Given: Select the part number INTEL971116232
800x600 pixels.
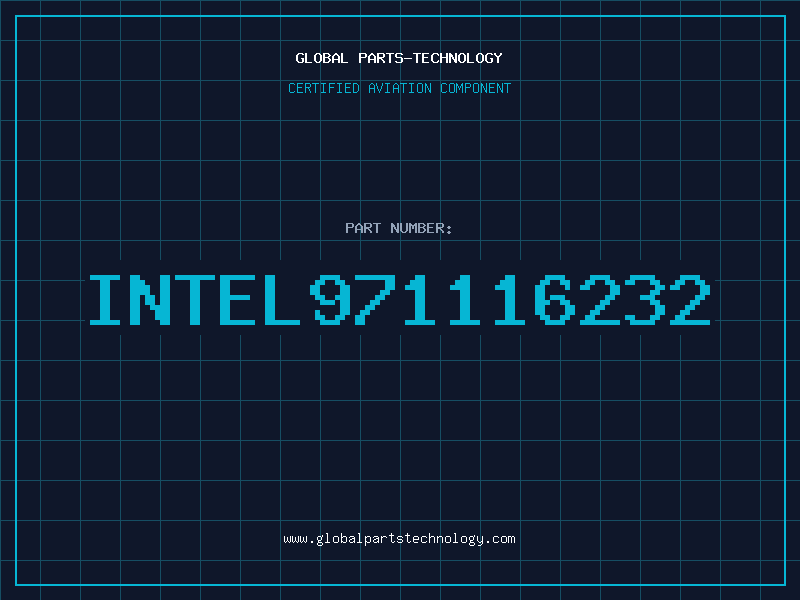Looking at the screenshot, I should (x=400, y=299).
